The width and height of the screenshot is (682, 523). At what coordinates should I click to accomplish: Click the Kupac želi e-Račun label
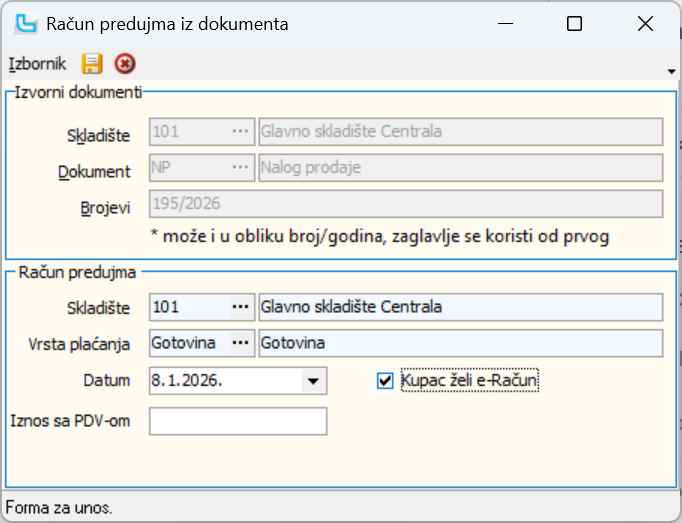click(x=469, y=380)
